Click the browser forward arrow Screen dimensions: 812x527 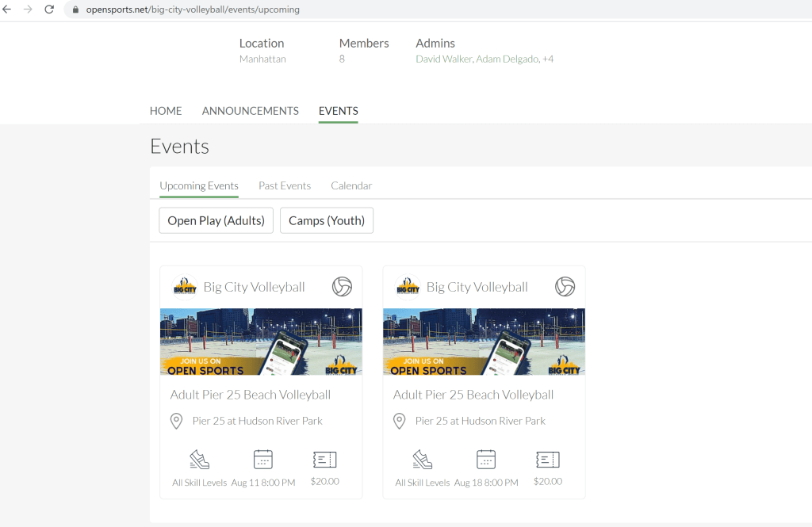(x=28, y=10)
